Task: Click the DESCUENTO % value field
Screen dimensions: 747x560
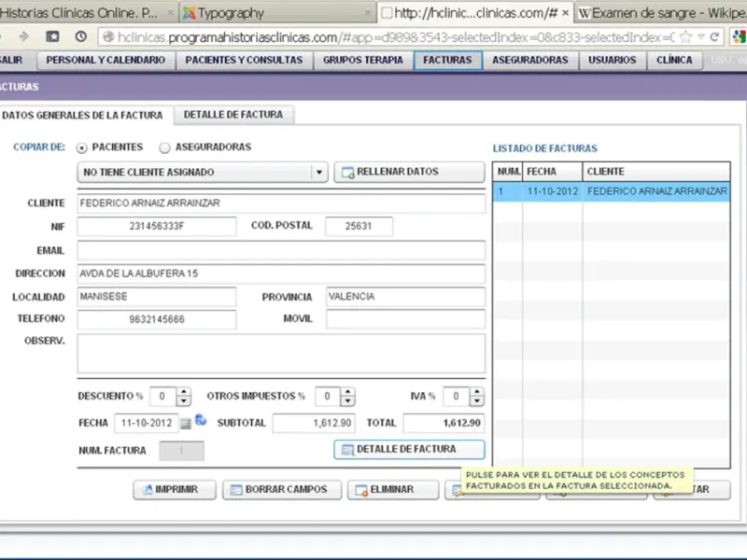Action: click(162, 396)
